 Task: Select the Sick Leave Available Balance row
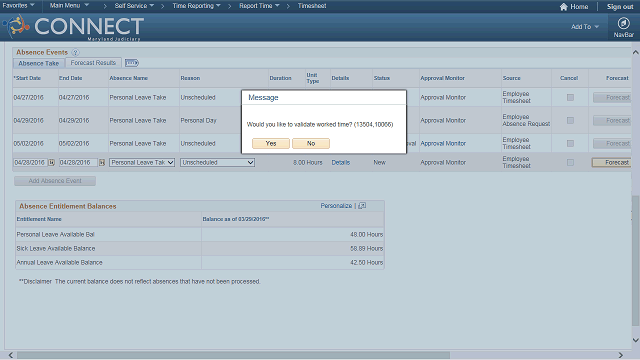tap(200, 248)
